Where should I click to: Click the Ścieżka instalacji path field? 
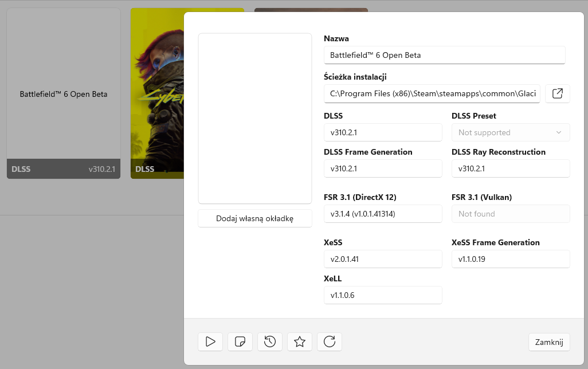(432, 93)
